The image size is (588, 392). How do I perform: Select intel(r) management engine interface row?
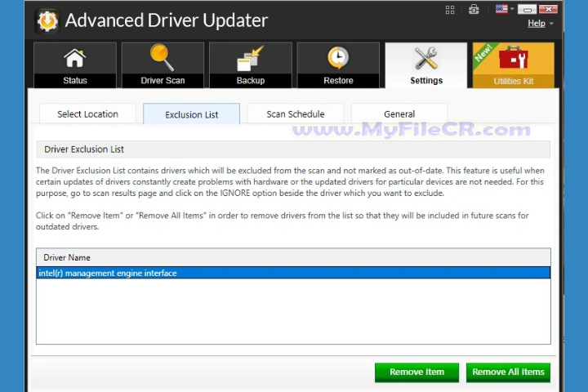(293, 273)
